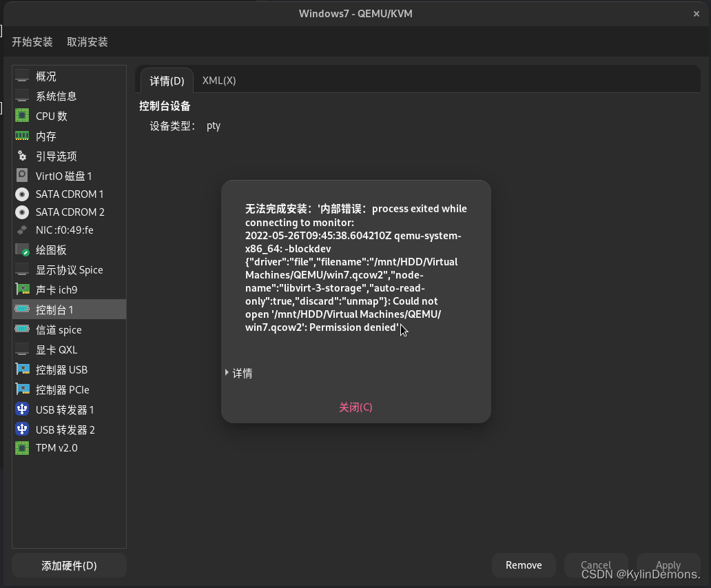Select the SATA CDROM 2 disc icon
Viewport: 711px width, 588px height.
pos(22,212)
